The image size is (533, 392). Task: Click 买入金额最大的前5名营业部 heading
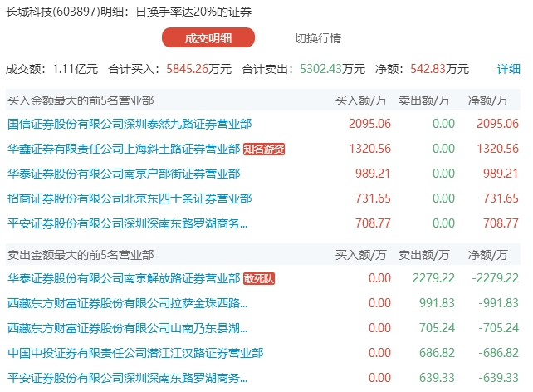pos(81,100)
